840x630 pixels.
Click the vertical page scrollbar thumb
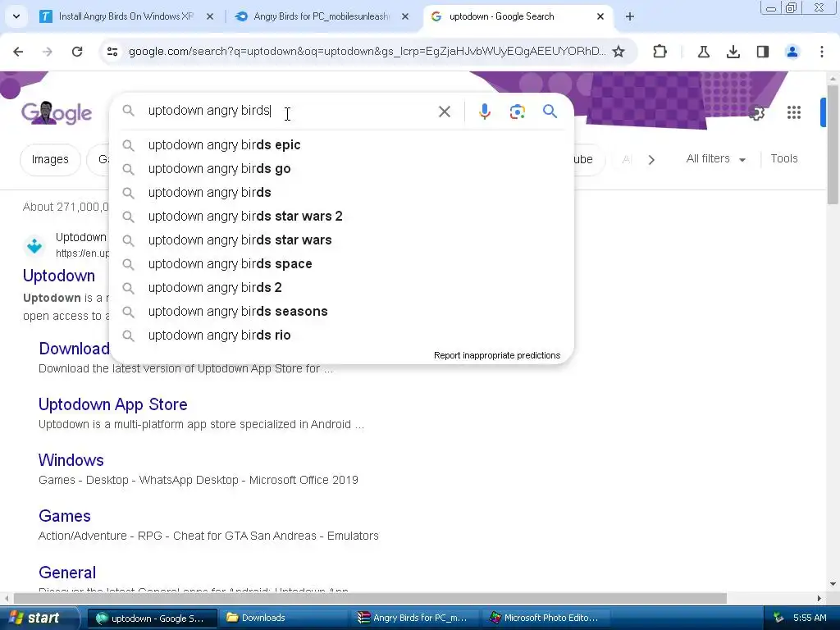(832, 144)
